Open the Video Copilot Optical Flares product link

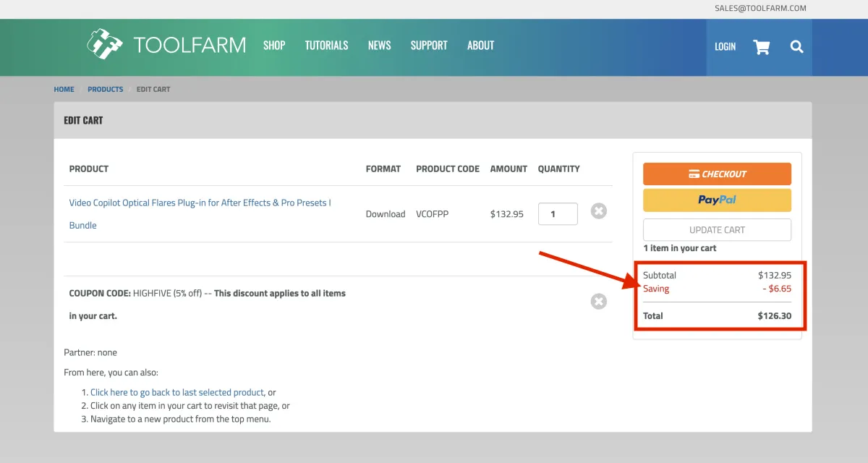tap(200, 214)
